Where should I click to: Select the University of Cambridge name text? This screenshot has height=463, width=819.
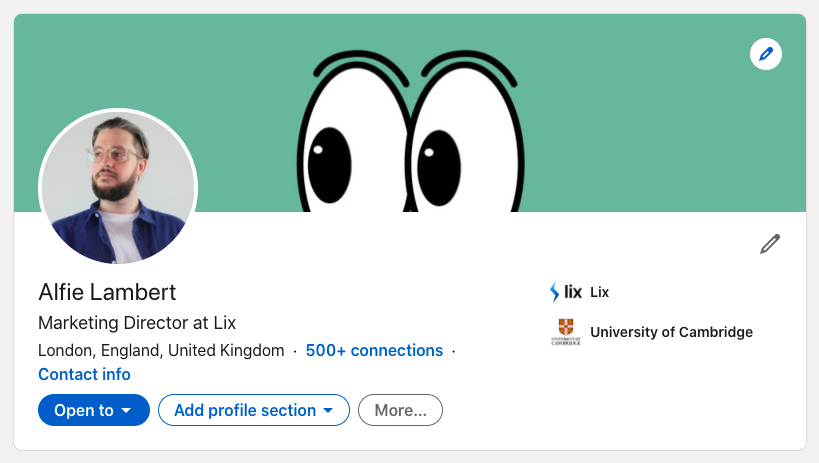point(671,332)
